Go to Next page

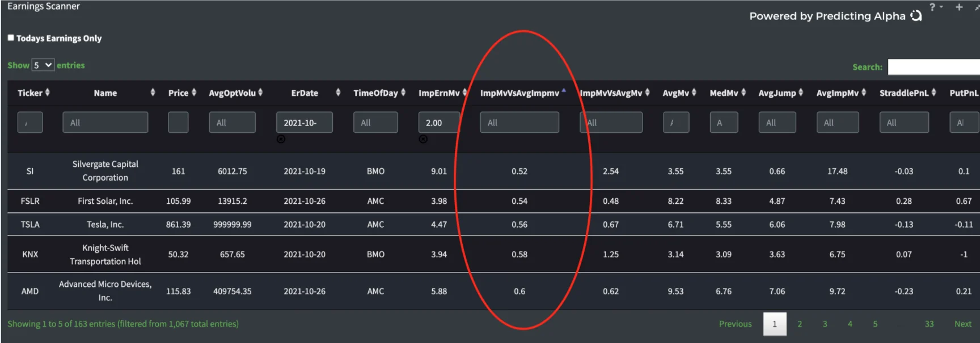tap(963, 324)
